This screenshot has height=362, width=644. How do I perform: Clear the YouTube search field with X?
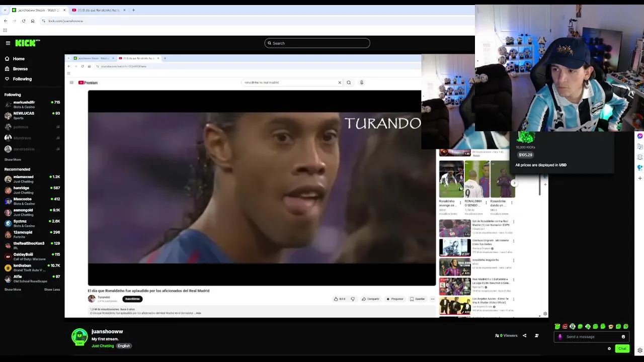340,82
